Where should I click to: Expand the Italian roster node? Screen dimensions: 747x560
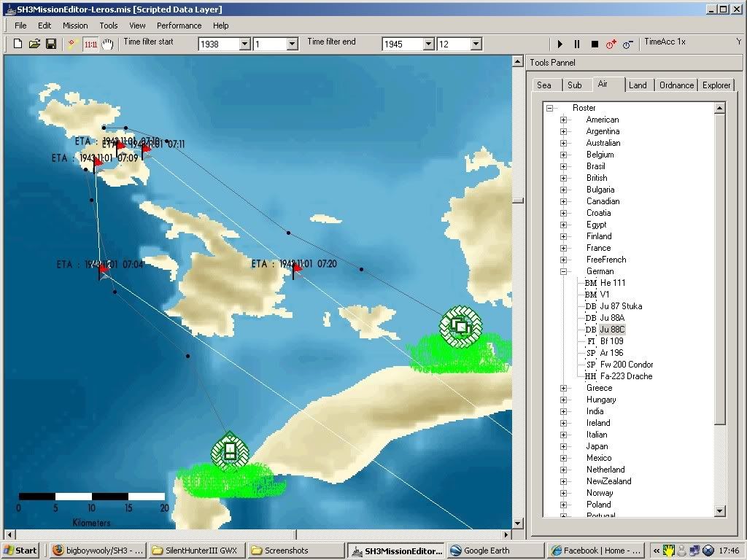click(564, 435)
